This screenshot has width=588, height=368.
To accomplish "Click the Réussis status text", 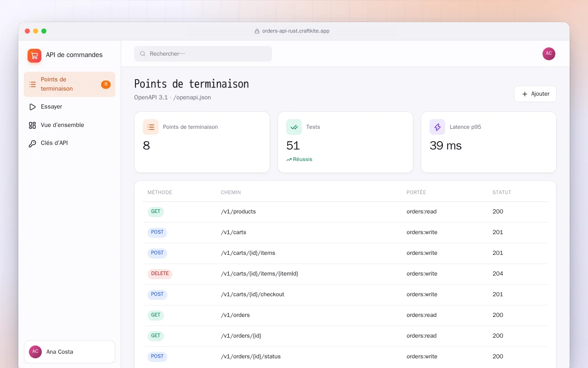I will tap(303, 160).
